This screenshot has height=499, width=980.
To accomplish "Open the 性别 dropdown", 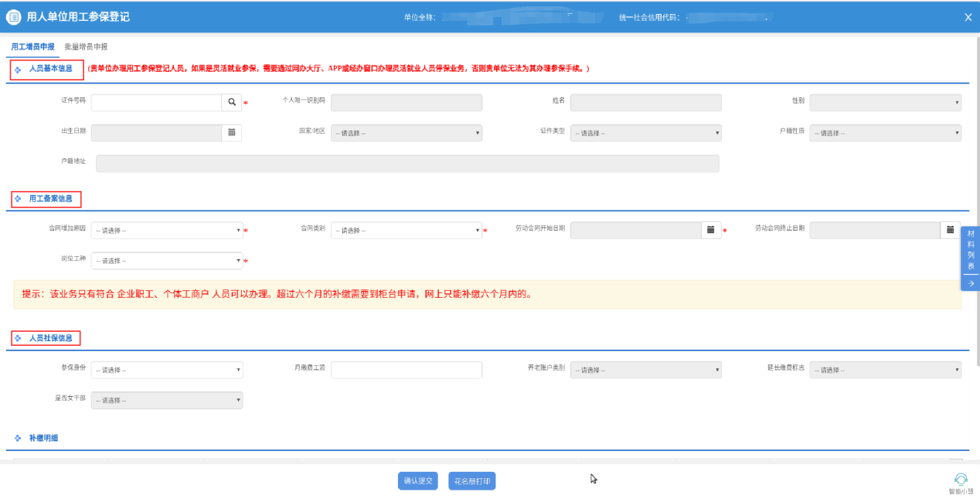I will (886, 102).
